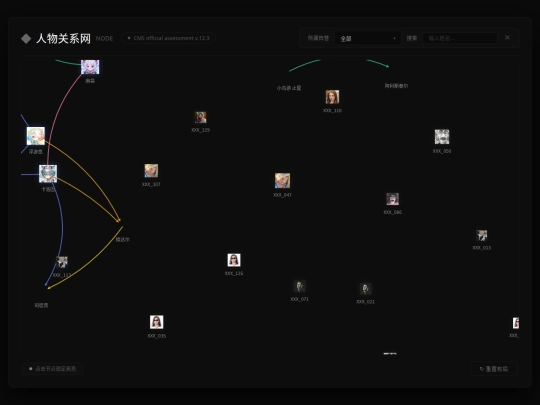Image resolution: width=540 pixels, height=405 pixels.
Task: Select the XXX_116 node avatar
Action: [x=332, y=97]
